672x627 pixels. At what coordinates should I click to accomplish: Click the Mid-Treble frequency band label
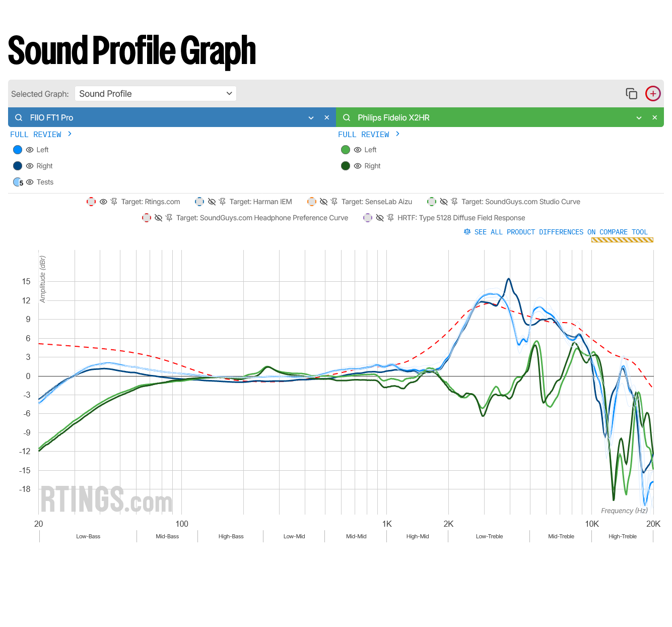(x=561, y=536)
